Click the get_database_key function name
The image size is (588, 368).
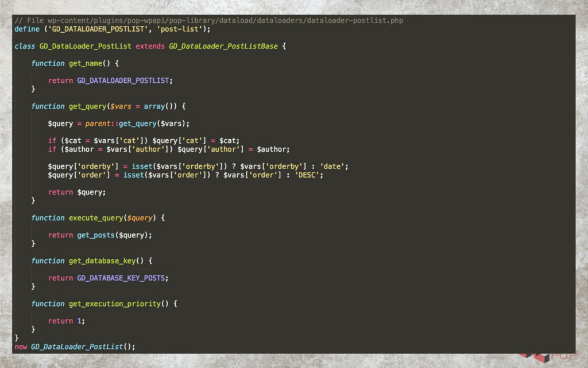point(102,261)
